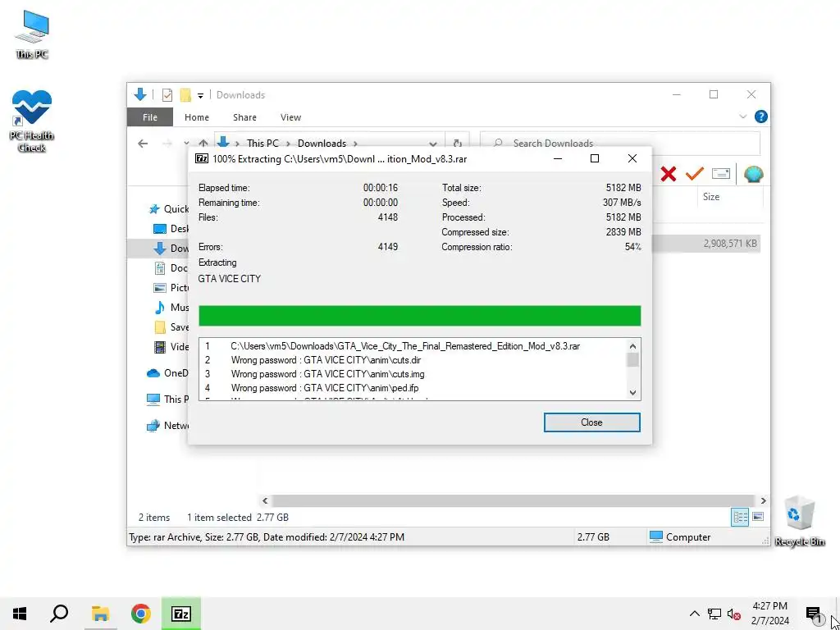Screen dimensions: 840x630
Task: Click the shell globe toolbar icon
Action: (x=753, y=174)
